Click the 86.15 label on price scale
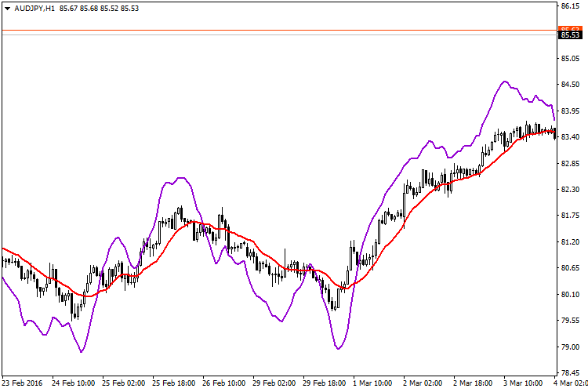Screen dimensions: 588x392 tap(570, 6)
